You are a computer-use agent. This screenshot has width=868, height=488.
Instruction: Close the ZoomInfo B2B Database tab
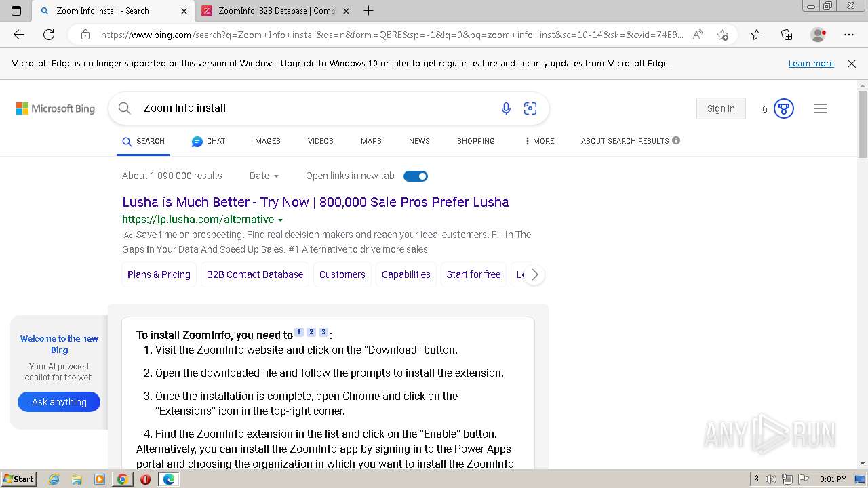(346, 11)
